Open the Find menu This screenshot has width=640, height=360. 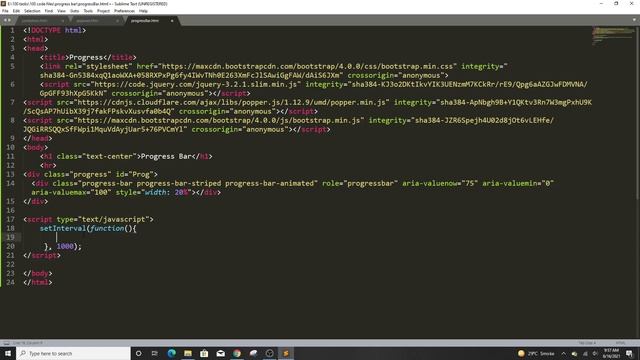pos(49,11)
